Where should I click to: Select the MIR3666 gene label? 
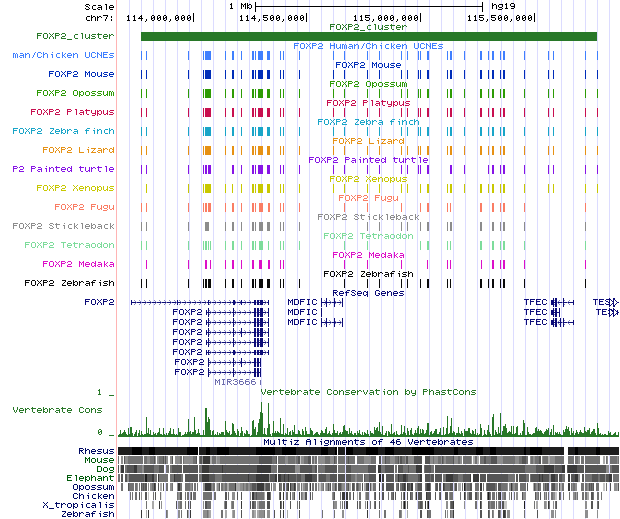(x=236, y=381)
